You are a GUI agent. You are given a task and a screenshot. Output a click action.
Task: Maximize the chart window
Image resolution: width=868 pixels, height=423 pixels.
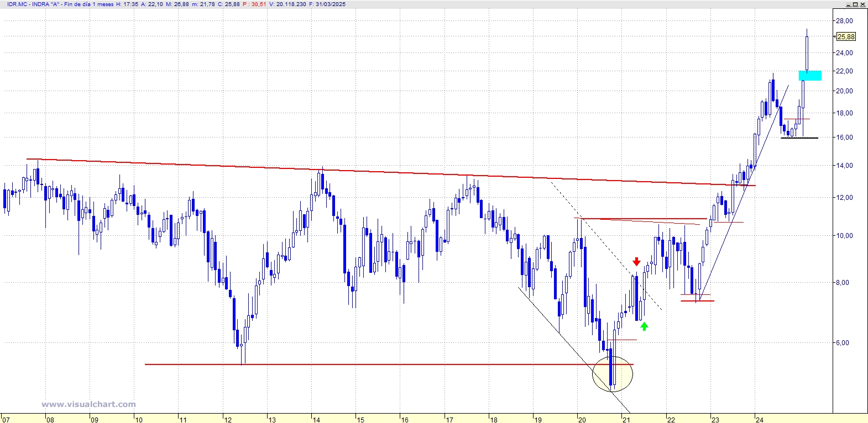856,4
